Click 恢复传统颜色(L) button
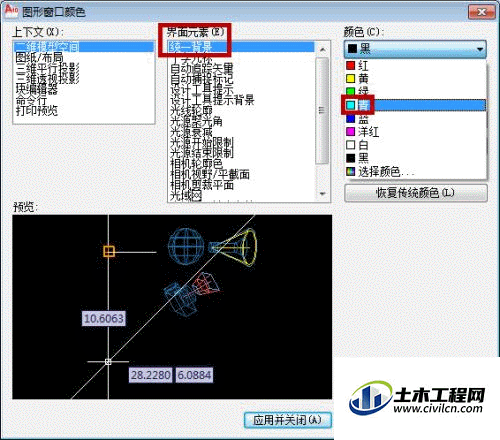Viewport: 500px width, 440px height. (416, 193)
